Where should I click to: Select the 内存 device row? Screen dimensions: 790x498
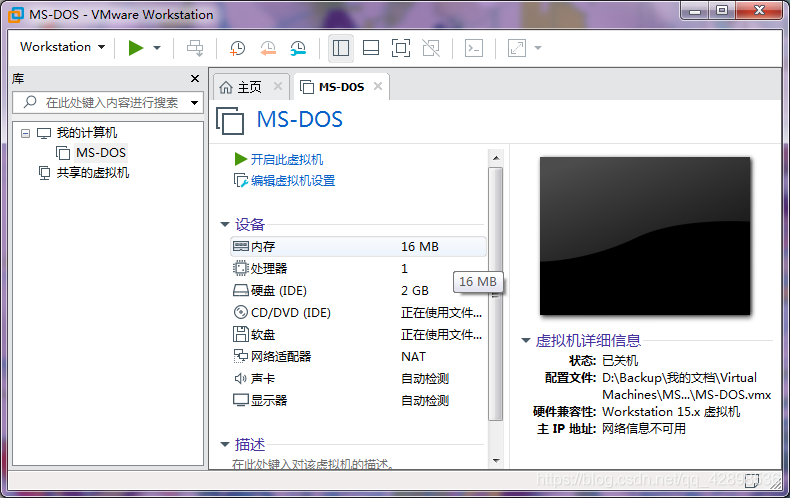[x=358, y=246]
